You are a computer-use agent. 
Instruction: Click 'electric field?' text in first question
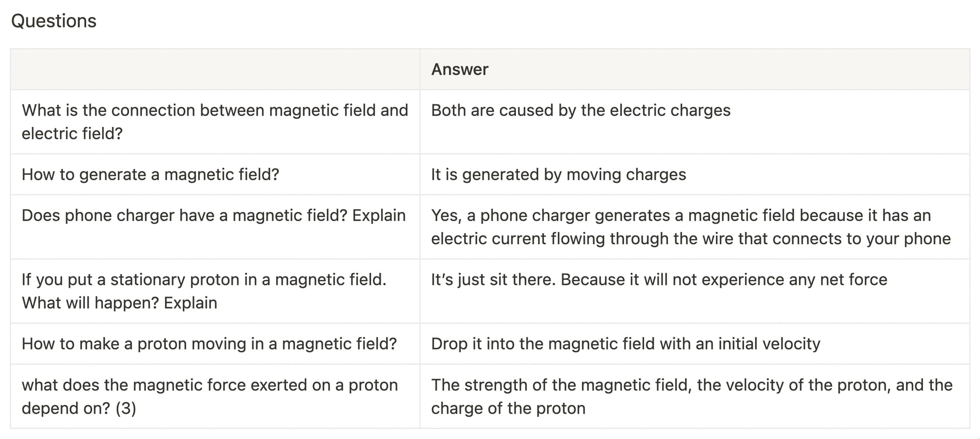[72, 134]
